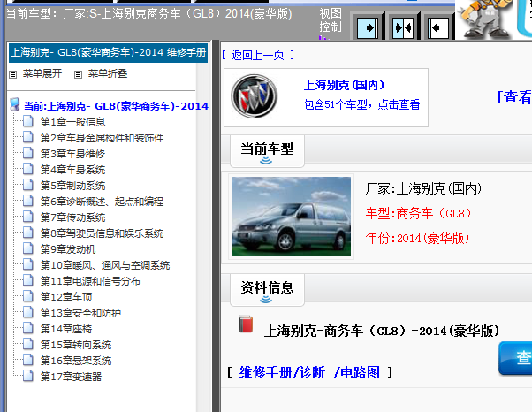The height and width of the screenshot is (412, 532).
Task: Click the Buick logo emblem
Action: pyautogui.click(x=255, y=96)
